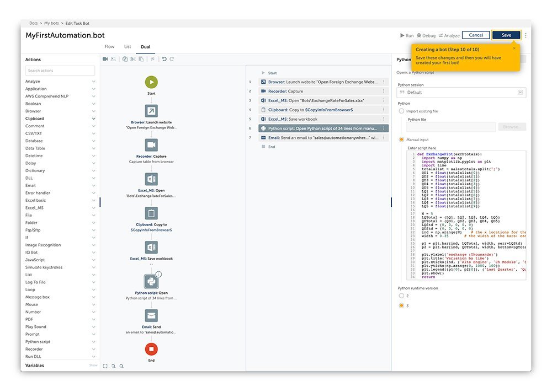Select the Clipboard: Copy to flow node icon
The image size is (552, 392).
click(x=151, y=213)
